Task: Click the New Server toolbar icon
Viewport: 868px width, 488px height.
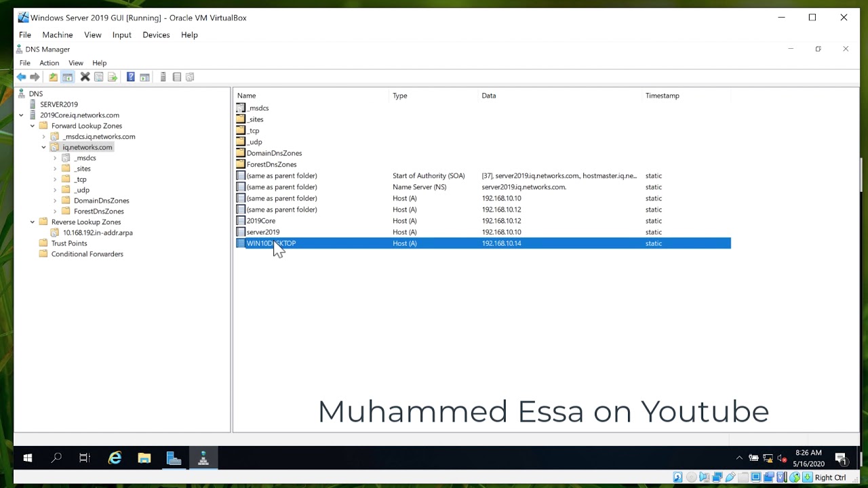Action: pos(163,77)
